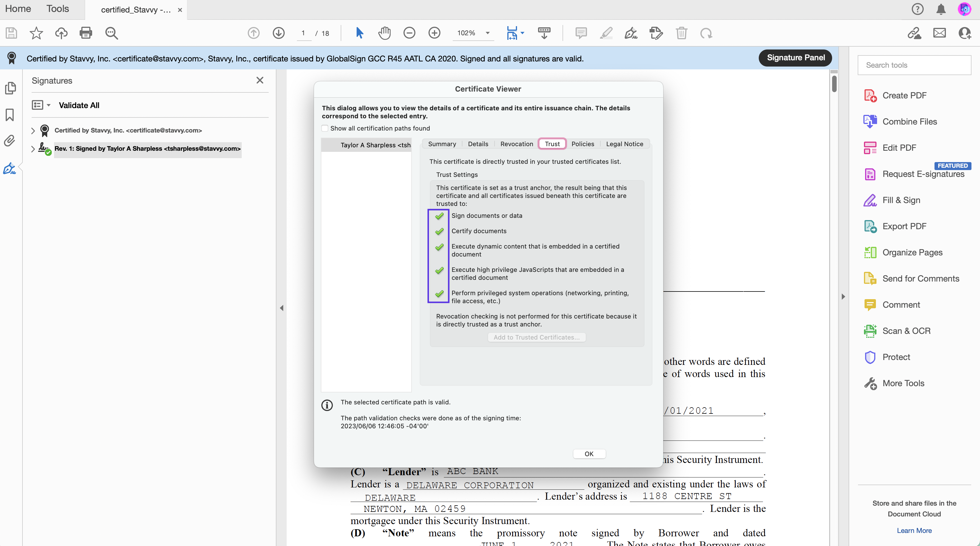
Task: Open Bookmarks panel in left rail
Action: point(10,115)
